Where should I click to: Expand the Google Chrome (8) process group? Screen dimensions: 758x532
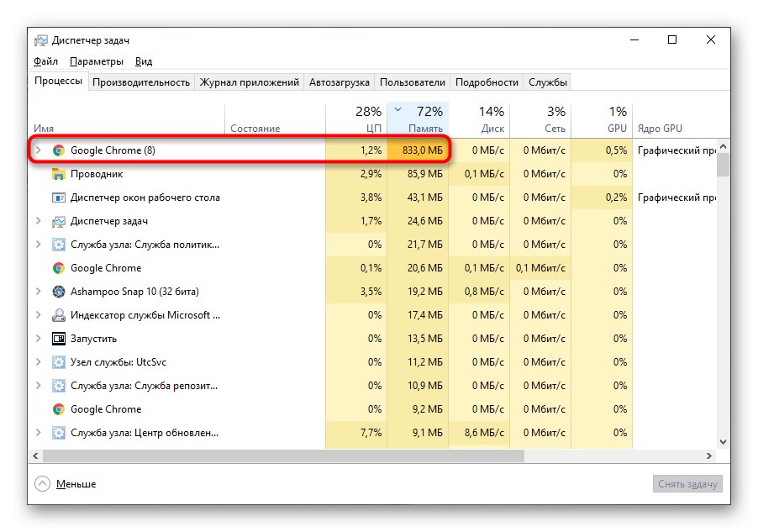pos(38,150)
